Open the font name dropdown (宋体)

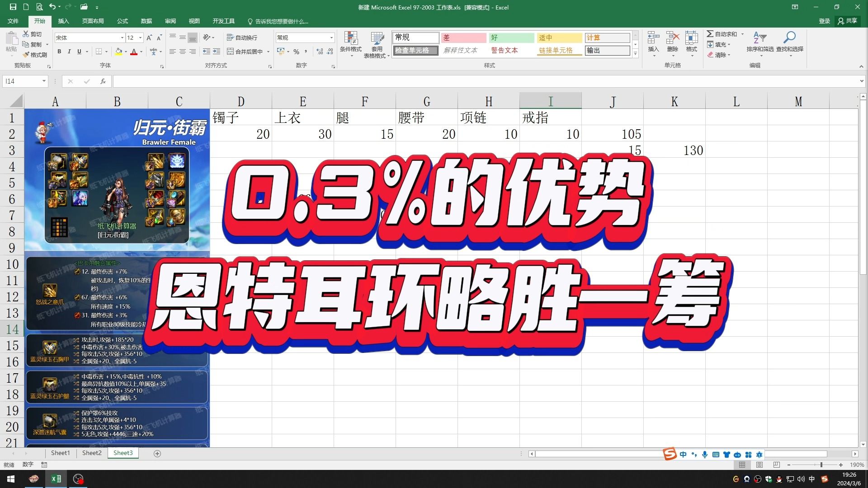pos(122,38)
